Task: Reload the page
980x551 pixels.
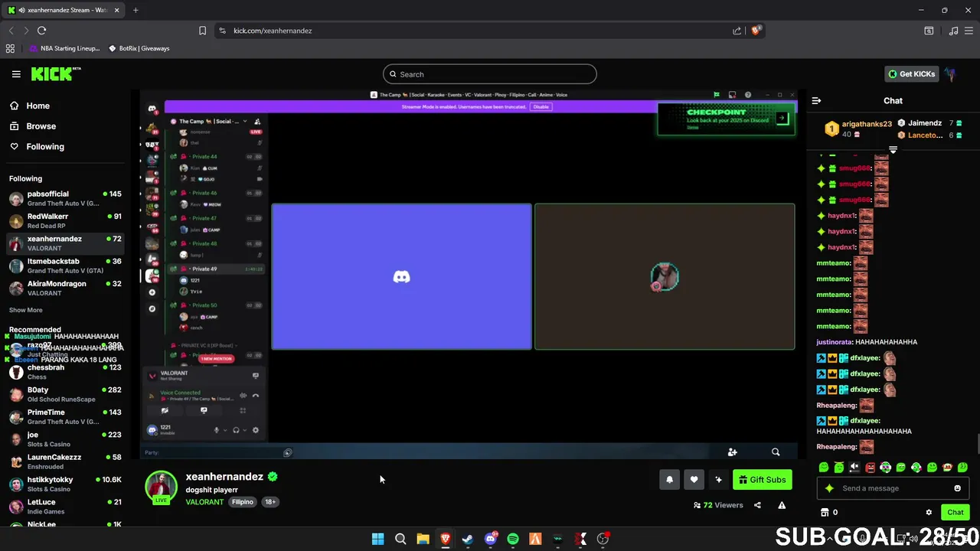Action: 41,31
